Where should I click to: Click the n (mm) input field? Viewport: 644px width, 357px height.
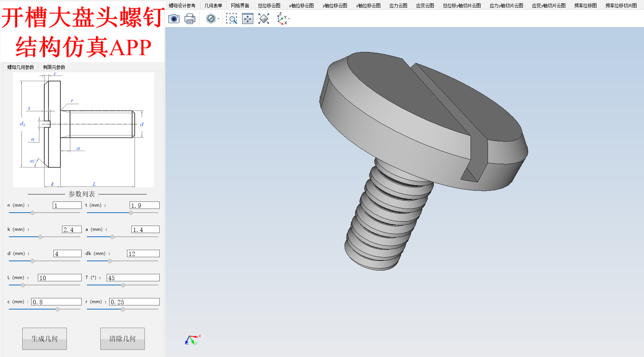pos(67,205)
